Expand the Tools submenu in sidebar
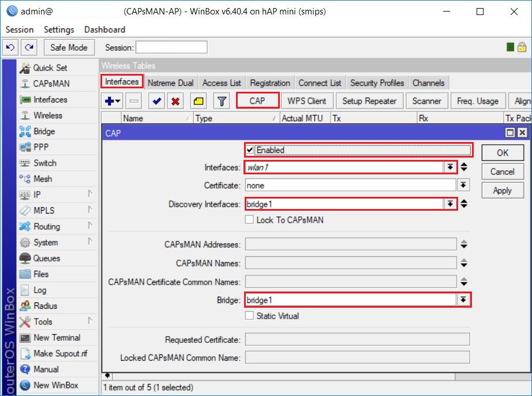The image size is (532, 396). click(x=90, y=321)
